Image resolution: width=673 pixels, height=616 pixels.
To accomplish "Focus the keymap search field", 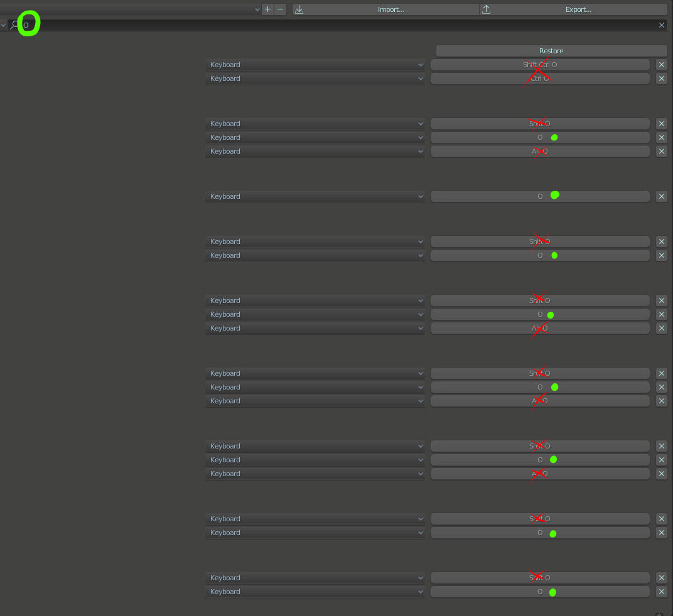I will 337,25.
